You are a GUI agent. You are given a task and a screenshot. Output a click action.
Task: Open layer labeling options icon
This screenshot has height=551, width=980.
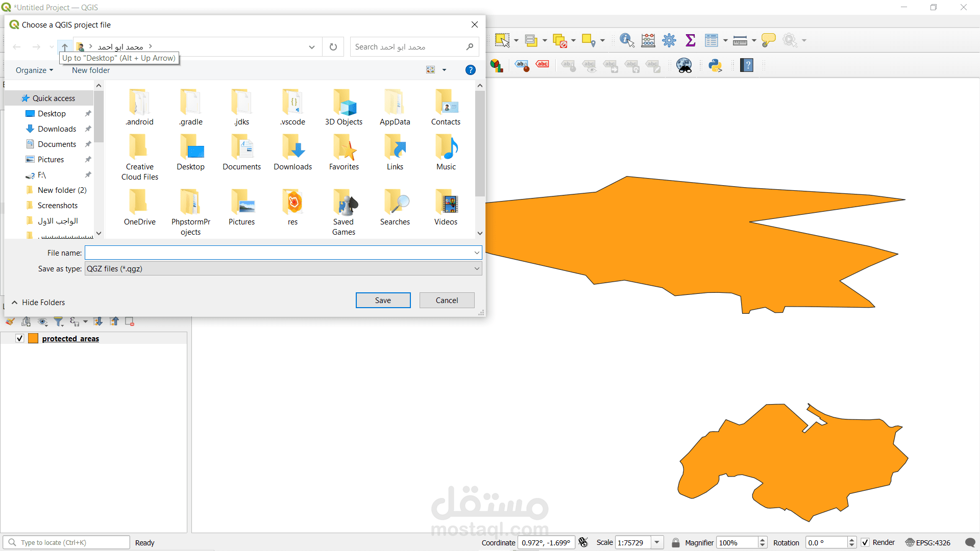coord(522,65)
